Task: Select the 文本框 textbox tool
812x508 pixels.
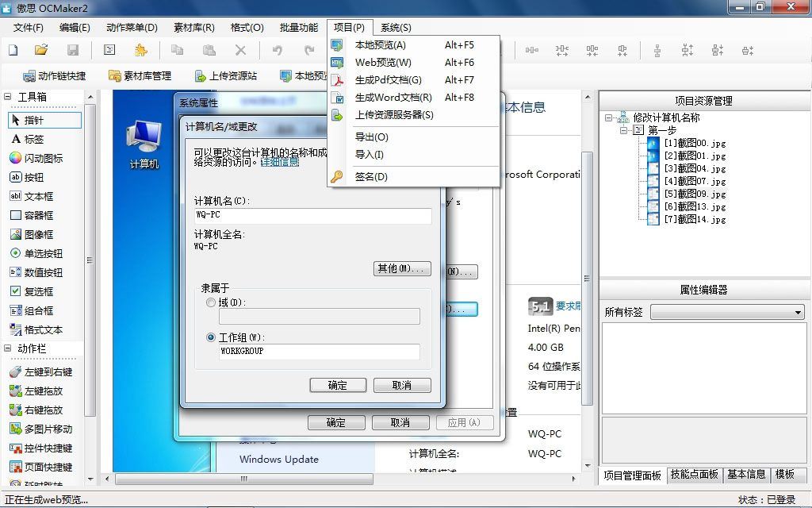Action: pyautogui.click(x=32, y=197)
